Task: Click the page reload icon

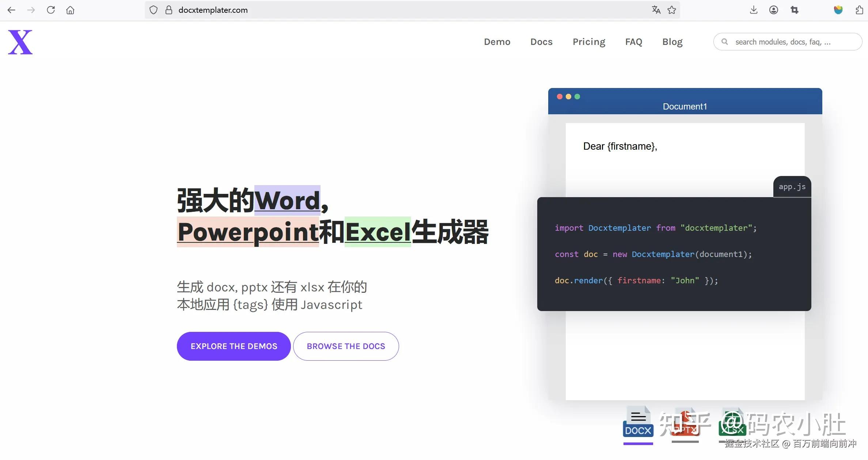Action: [51, 10]
